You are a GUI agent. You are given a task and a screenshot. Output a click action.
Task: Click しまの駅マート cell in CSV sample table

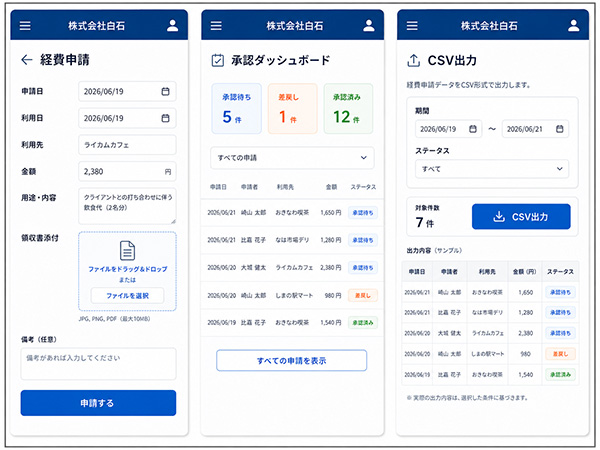click(488, 354)
